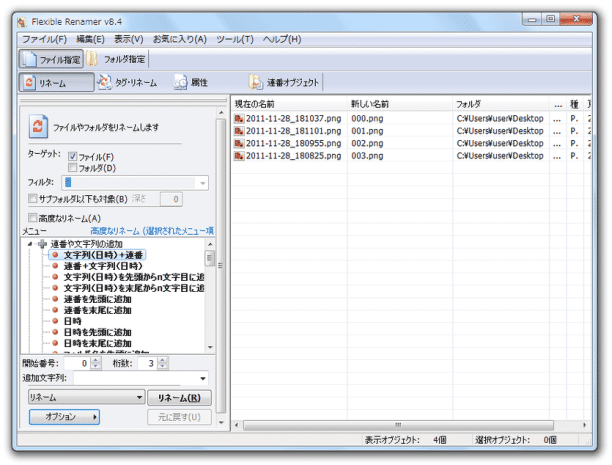
Task: Open the ツール(T) menu
Action: point(235,39)
